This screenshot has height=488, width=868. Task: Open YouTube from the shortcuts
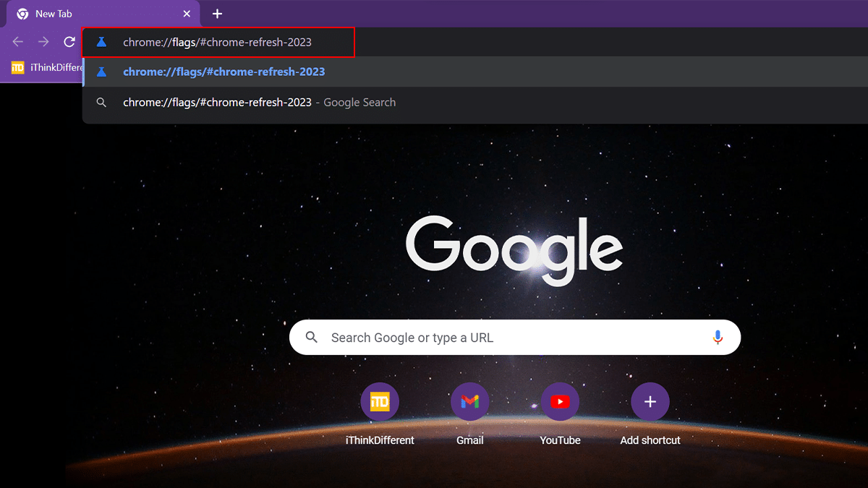pyautogui.click(x=560, y=401)
